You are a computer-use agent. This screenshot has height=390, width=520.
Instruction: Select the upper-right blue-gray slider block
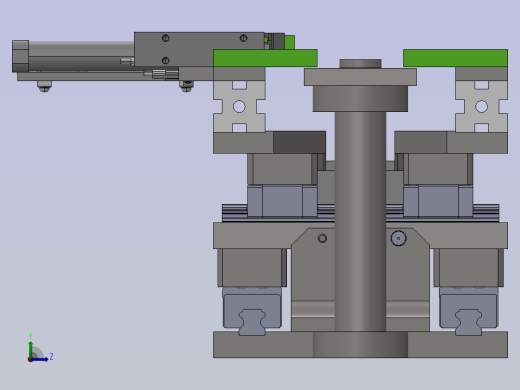pos(438,201)
